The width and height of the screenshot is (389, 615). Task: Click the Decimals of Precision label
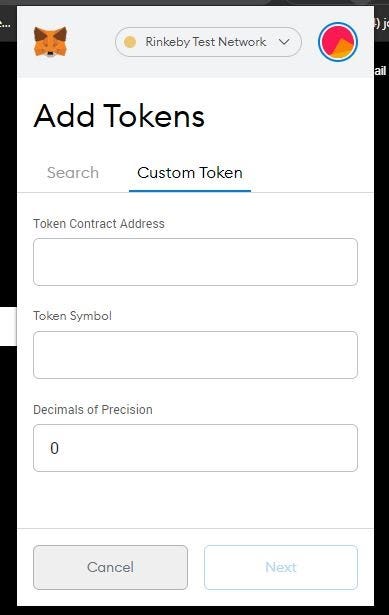pyautogui.click(x=93, y=409)
